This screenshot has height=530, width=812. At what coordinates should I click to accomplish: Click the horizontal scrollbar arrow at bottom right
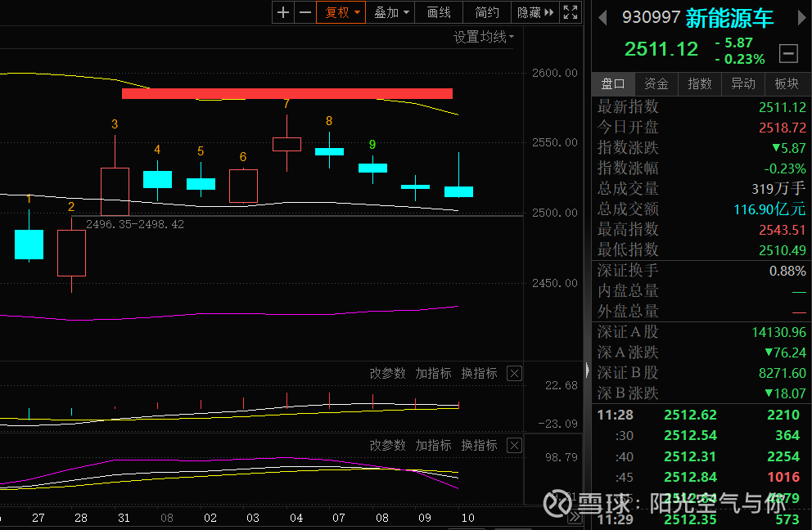575,518
